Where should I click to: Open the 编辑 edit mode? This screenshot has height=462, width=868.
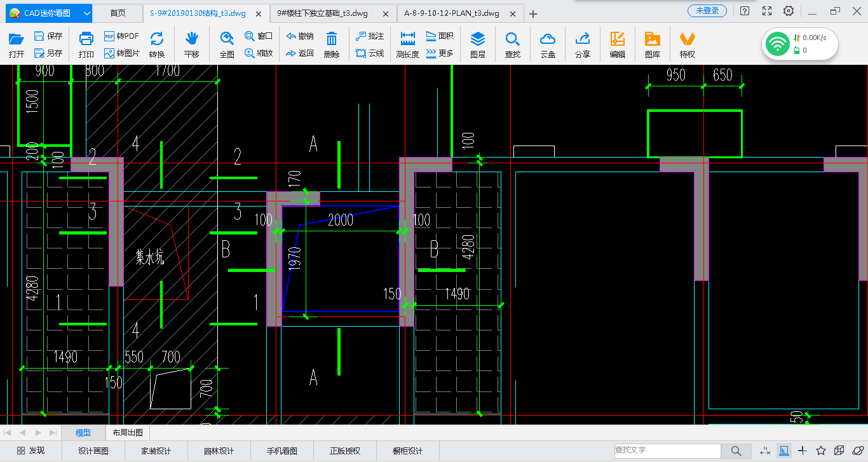[x=618, y=45]
